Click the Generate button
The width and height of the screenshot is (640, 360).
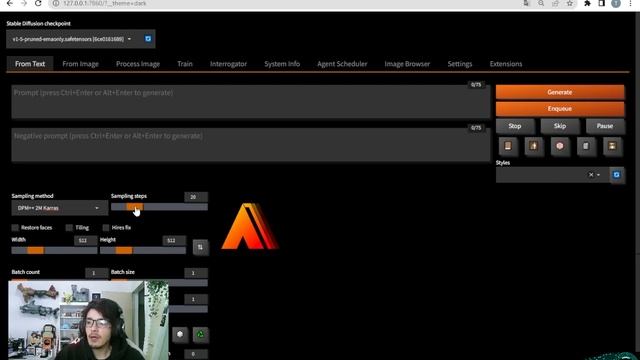click(x=560, y=92)
